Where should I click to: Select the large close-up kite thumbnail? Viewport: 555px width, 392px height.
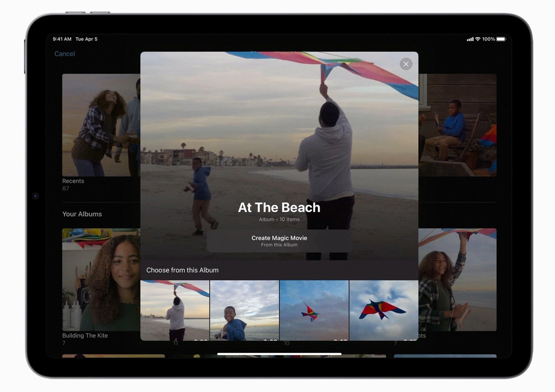[x=384, y=310]
